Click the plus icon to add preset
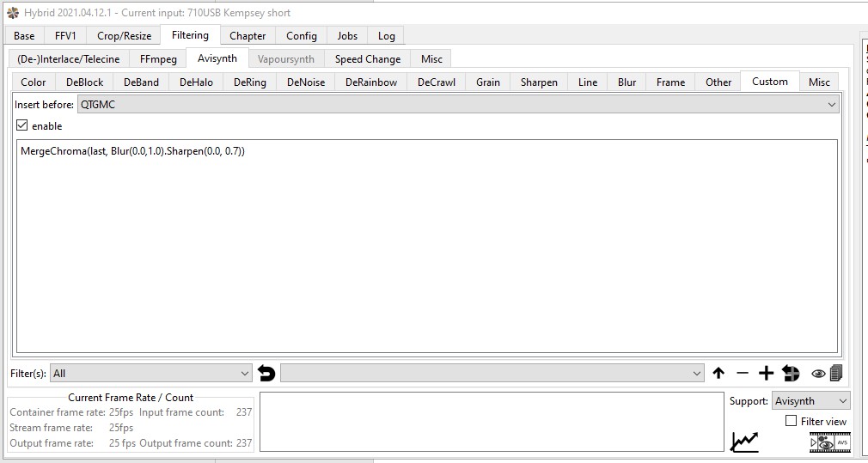 pos(766,374)
